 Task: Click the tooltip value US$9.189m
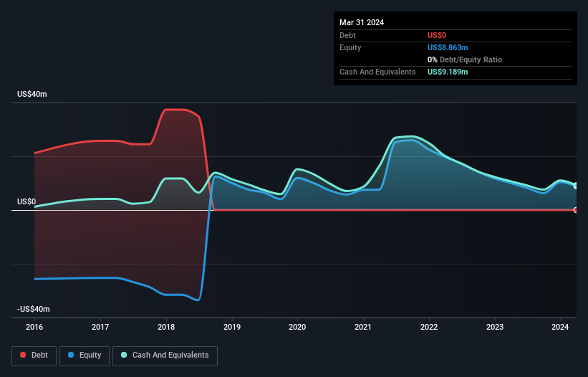click(448, 72)
